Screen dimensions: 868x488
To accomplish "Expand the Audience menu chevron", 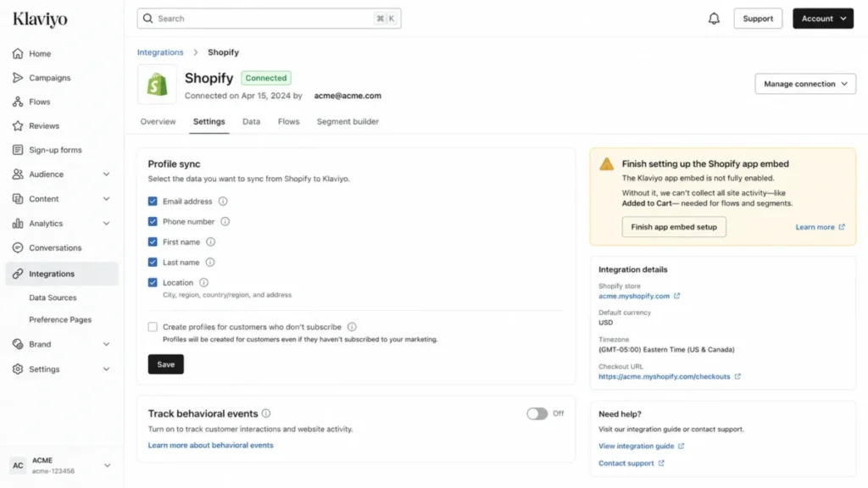I will point(106,175).
